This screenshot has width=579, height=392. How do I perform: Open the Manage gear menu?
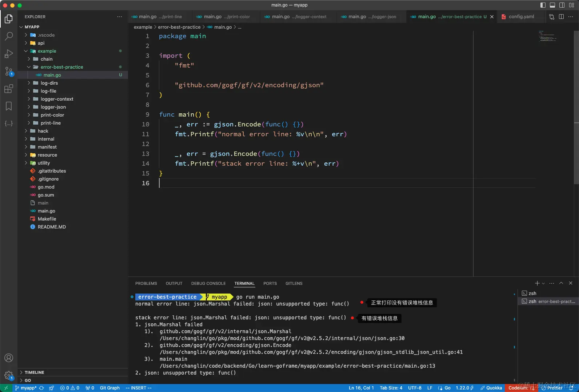pyautogui.click(x=9, y=375)
